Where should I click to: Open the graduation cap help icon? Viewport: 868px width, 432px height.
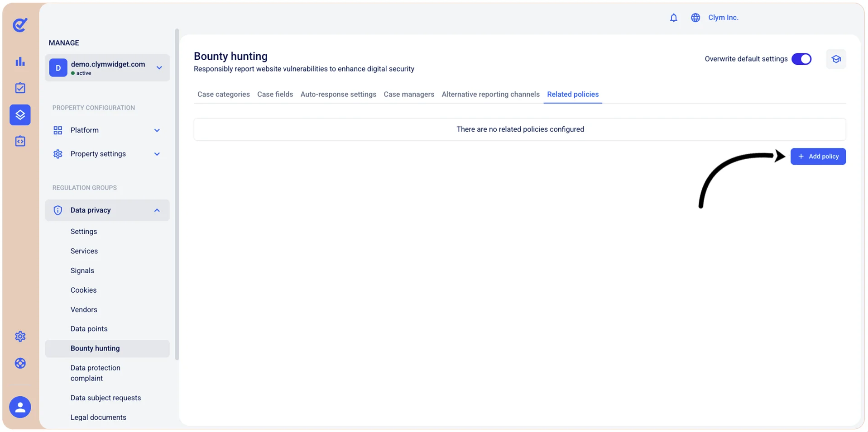click(836, 59)
